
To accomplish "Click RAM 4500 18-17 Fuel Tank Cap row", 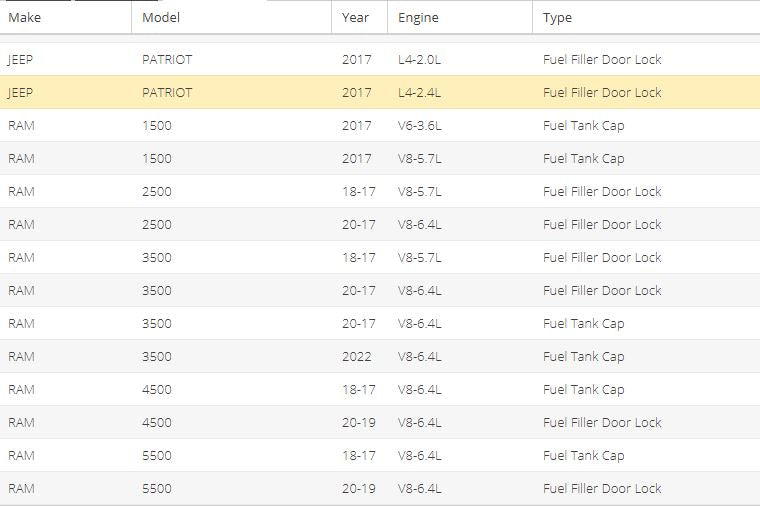I will coord(380,389).
